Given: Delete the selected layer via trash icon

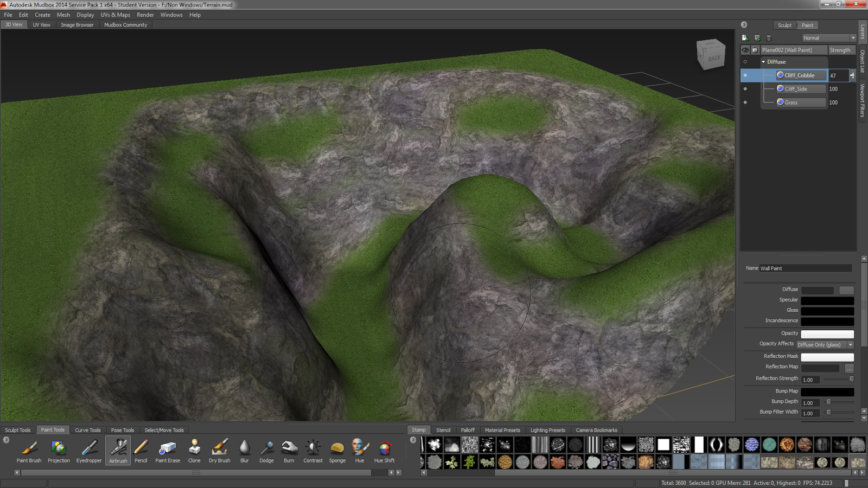Looking at the screenshot, I should (x=769, y=37).
